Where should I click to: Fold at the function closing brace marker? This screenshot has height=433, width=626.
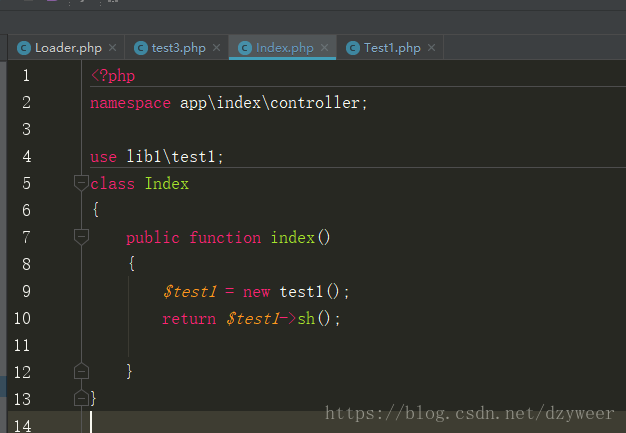(81, 371)
